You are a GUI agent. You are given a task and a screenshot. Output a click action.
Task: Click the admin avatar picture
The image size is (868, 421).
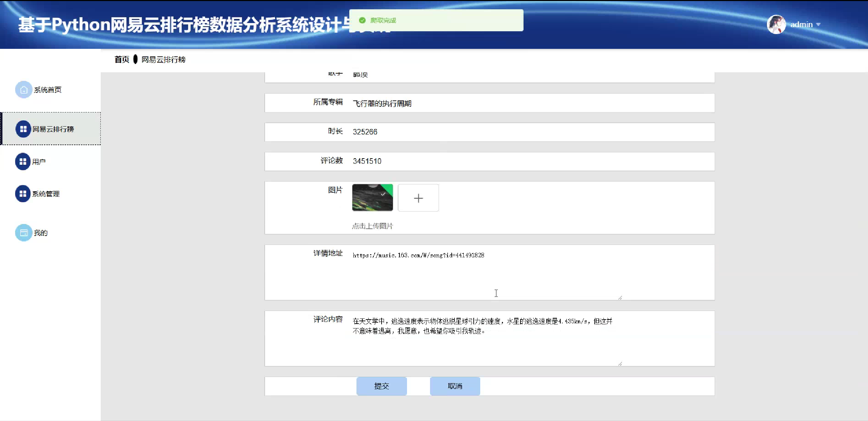776,24
